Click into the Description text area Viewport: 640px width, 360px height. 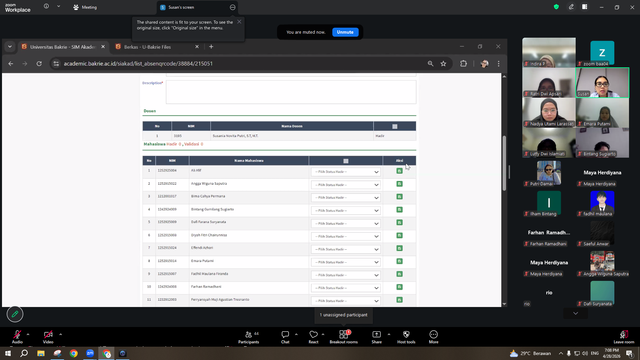point(291,92)
